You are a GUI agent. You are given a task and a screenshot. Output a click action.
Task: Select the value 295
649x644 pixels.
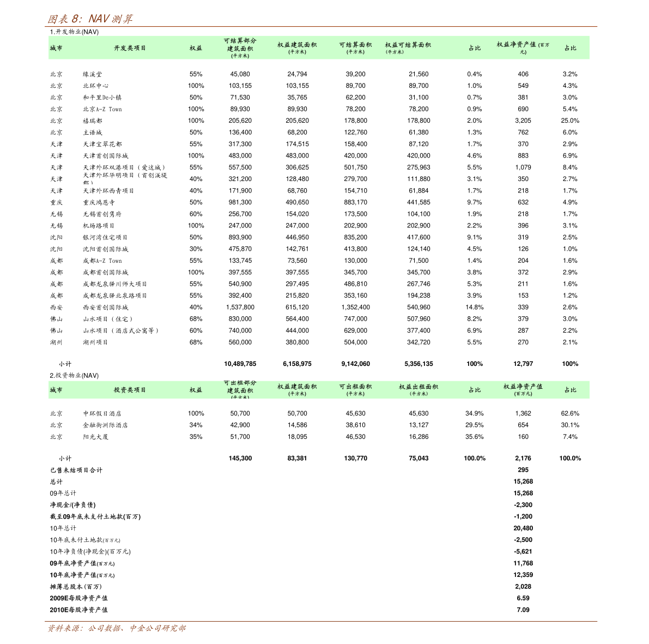tap(523, 470)
